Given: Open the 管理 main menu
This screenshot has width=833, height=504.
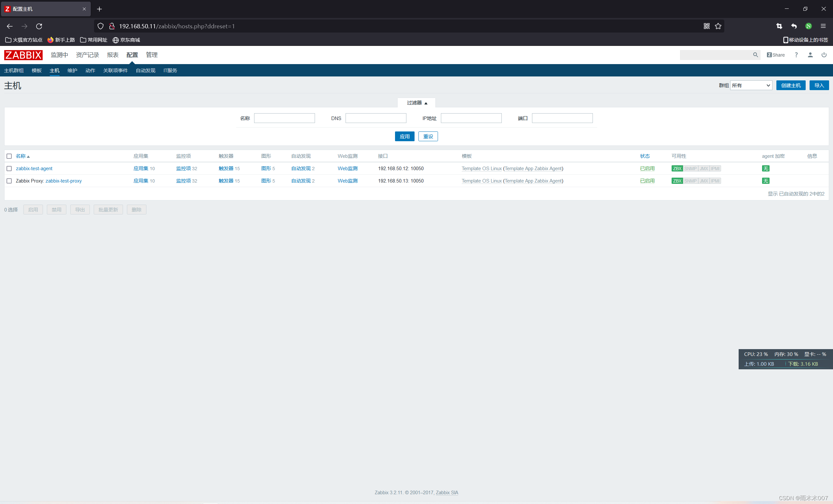Looking at the screenshot, I should pyautogui.click(x=152, y=55).
